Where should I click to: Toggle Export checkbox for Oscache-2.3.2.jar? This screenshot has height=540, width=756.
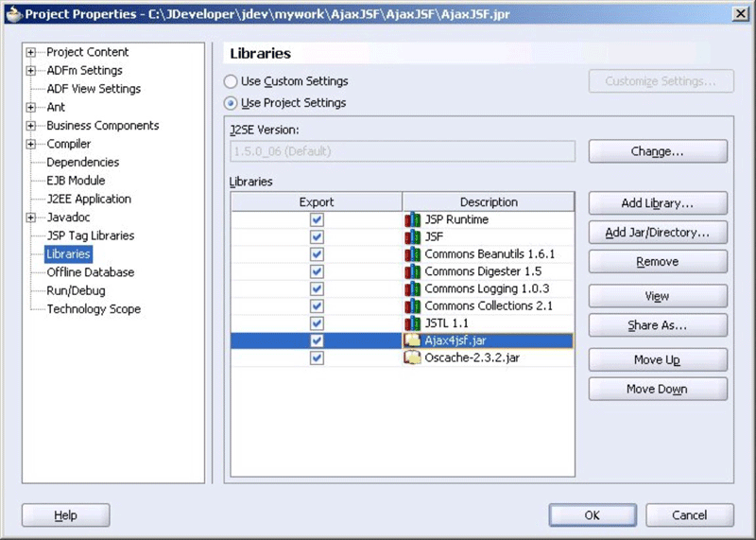pos(317,358)
